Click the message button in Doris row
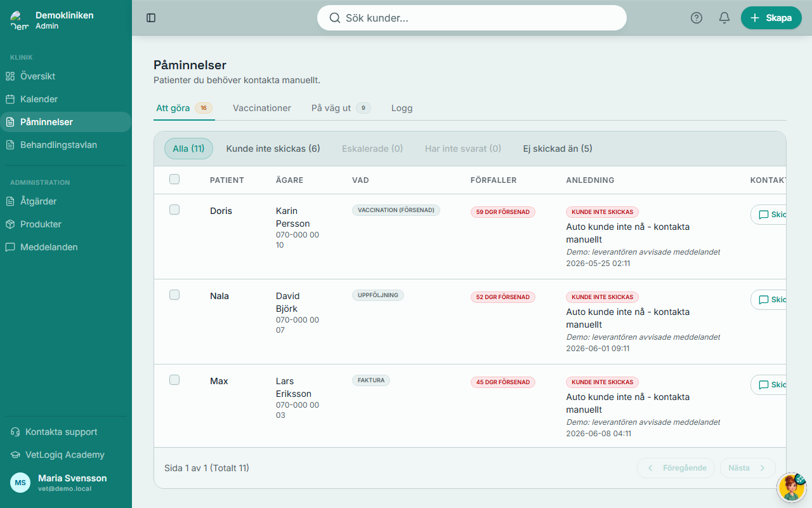 coord(769,215)
